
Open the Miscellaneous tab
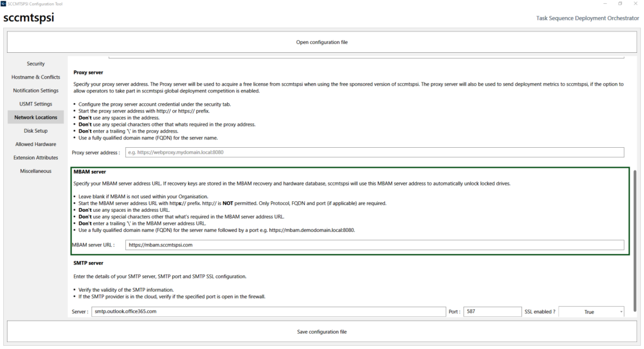36,171
